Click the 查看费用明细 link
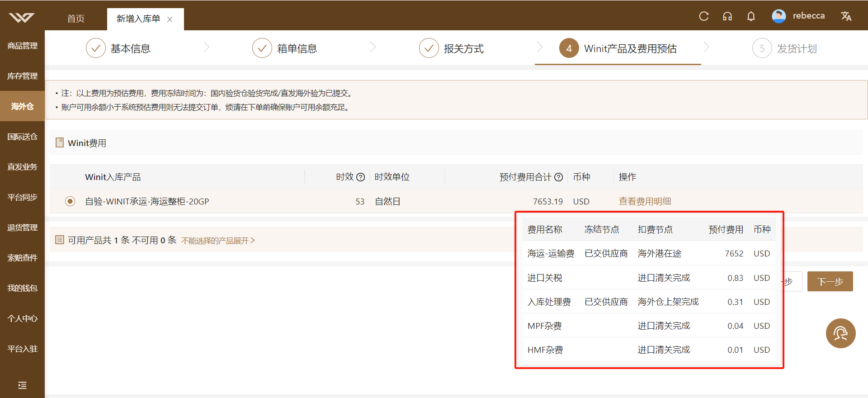 point(645,201)
